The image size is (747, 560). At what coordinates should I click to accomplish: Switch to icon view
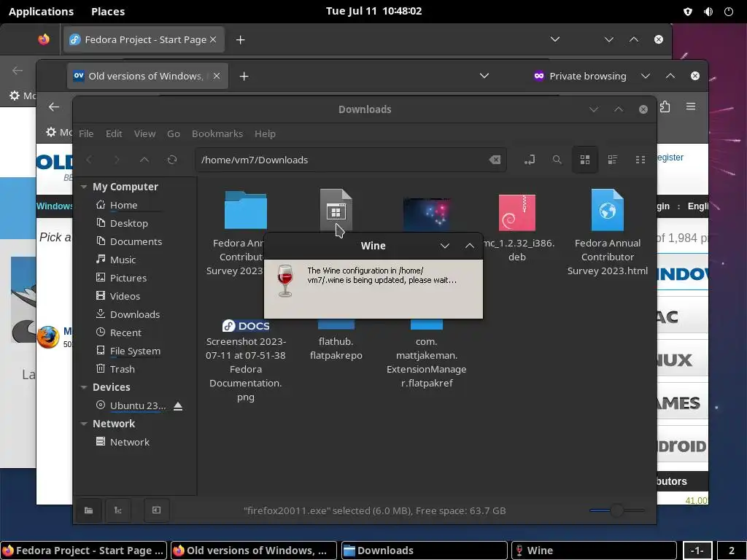[x=585, y=160]
